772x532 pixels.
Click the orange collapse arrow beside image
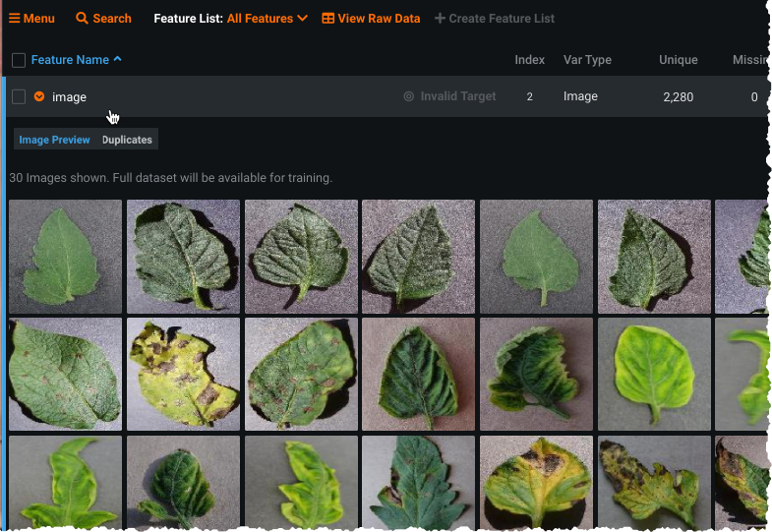[x=39, y=96]
